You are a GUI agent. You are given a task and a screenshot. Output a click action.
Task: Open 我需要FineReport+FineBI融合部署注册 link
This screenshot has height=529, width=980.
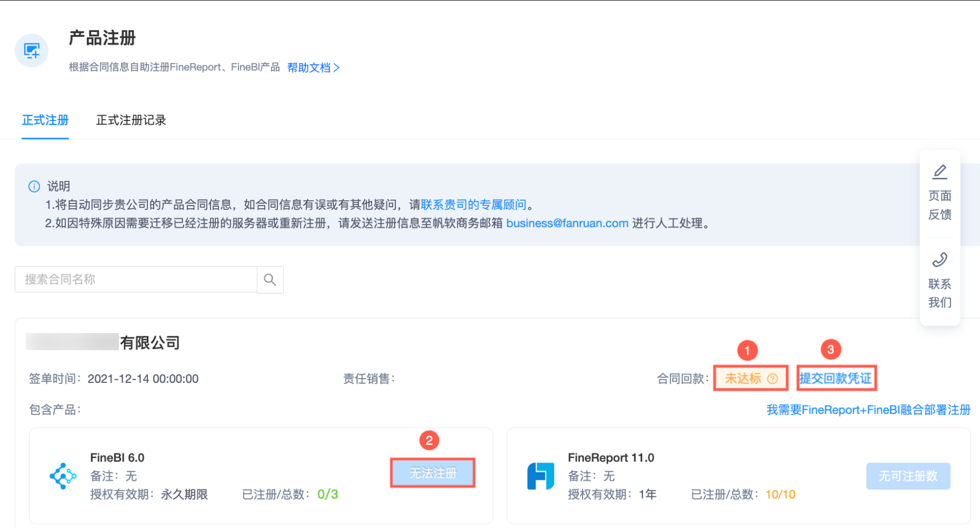869,410
